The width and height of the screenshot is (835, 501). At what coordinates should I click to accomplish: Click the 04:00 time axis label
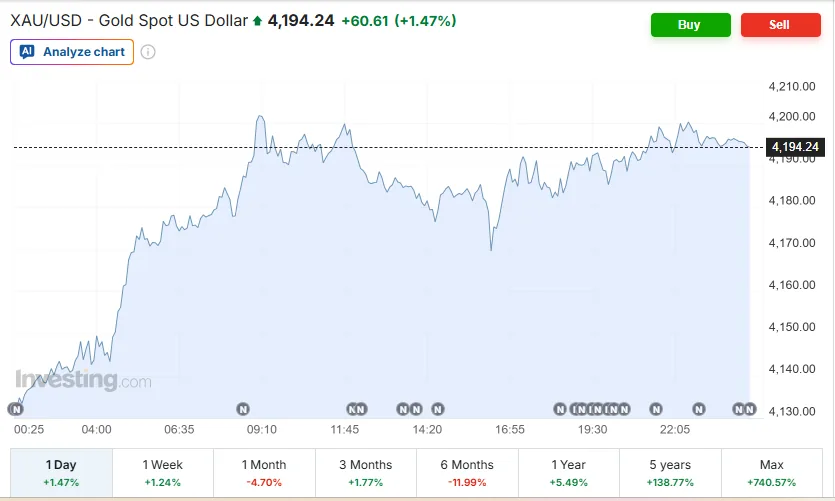96,430
